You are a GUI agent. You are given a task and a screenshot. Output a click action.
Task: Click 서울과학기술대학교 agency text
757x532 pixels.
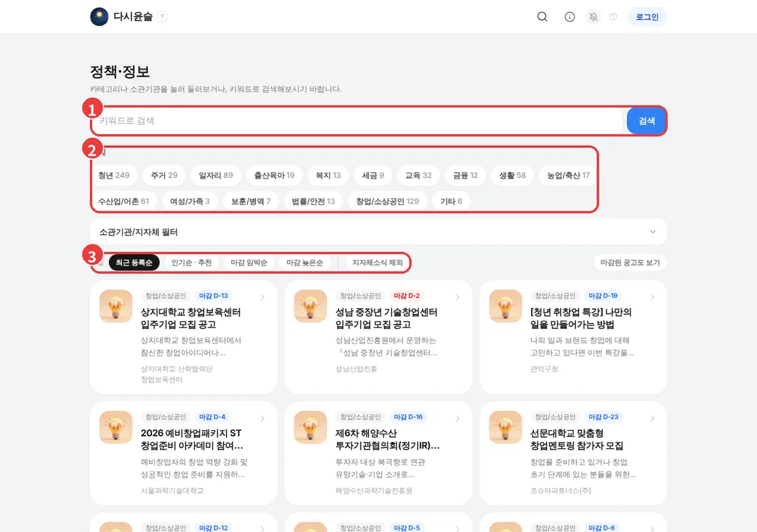click(172, 491)
